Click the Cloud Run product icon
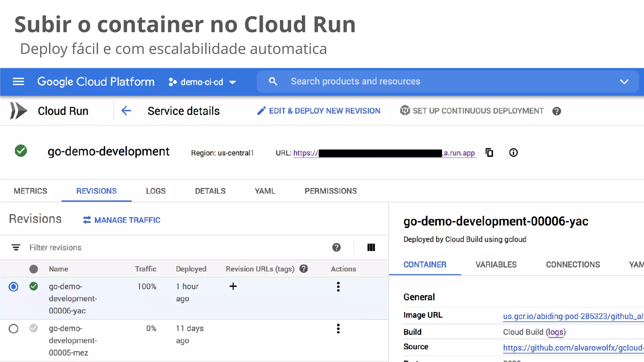Screen dimensions: 644x362 click(x=18, y=111)
